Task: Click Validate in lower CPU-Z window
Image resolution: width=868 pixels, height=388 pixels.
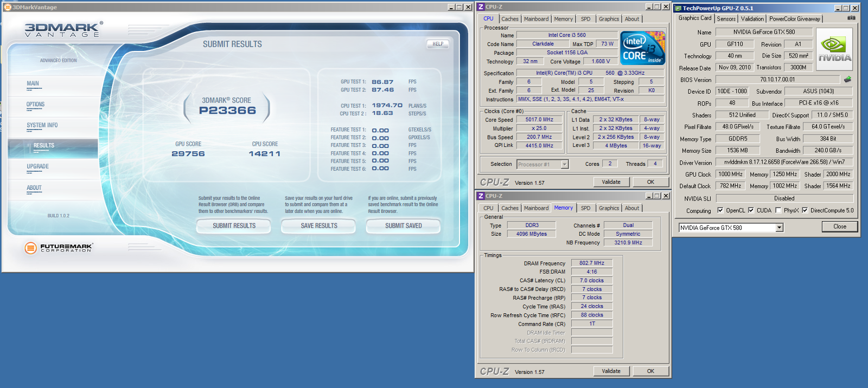Action: [611, 371]
